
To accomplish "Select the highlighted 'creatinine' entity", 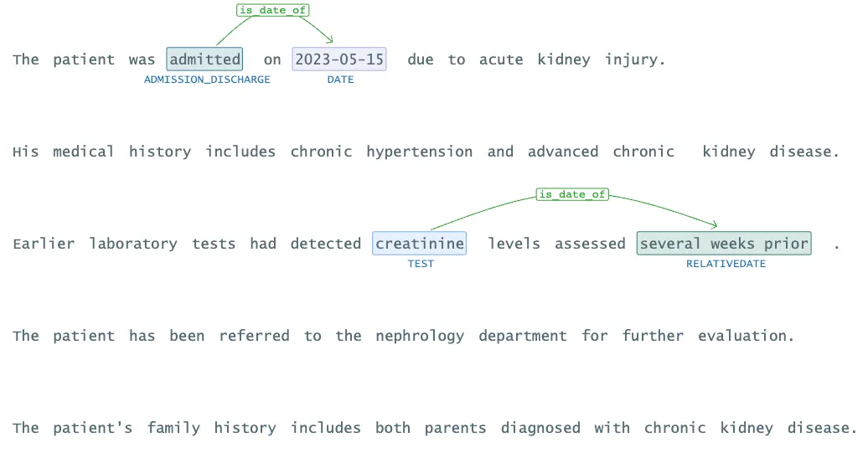I will click(420, 244).
